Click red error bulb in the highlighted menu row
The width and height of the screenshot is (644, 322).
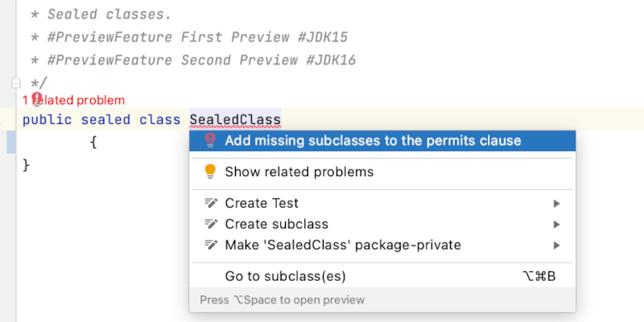[x=210, y=140]
